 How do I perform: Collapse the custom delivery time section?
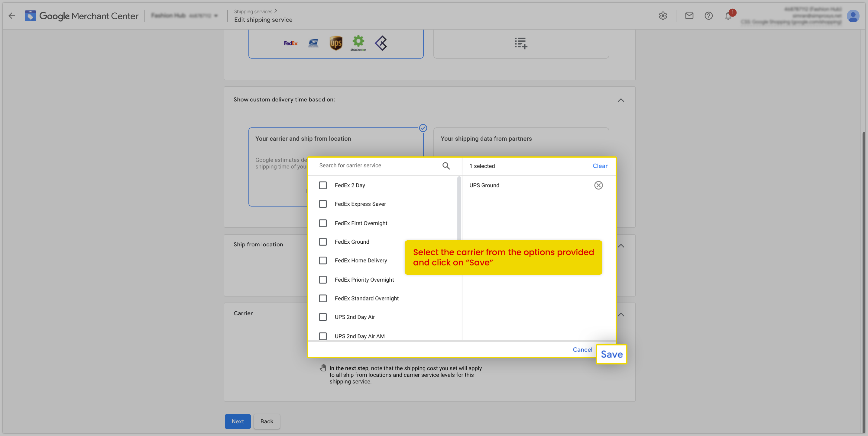(621, 100)
